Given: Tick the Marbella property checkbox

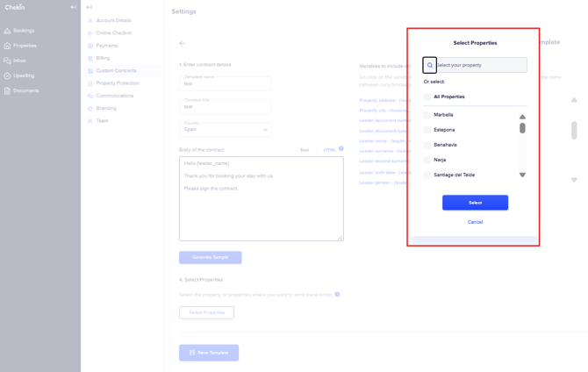Looking at the screenshot, I should coord(427,115).
